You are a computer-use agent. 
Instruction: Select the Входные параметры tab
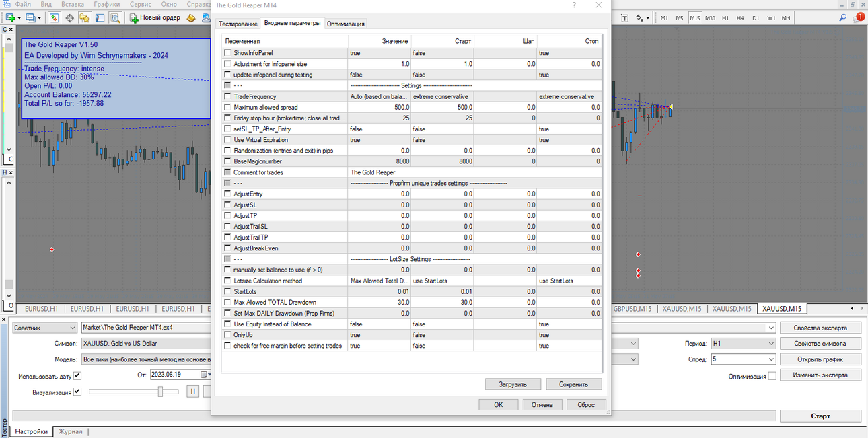click(x=292, y=23)
